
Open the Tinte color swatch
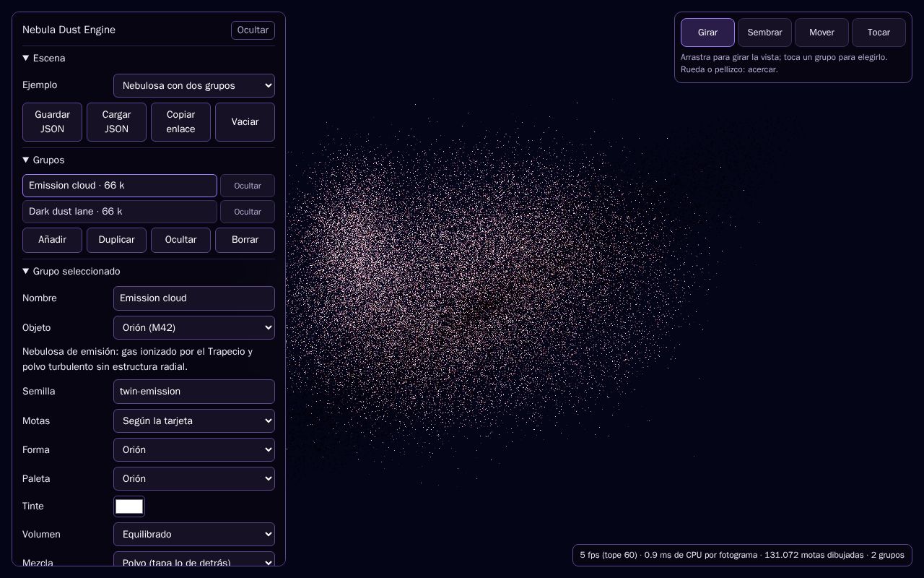[129, 506]
